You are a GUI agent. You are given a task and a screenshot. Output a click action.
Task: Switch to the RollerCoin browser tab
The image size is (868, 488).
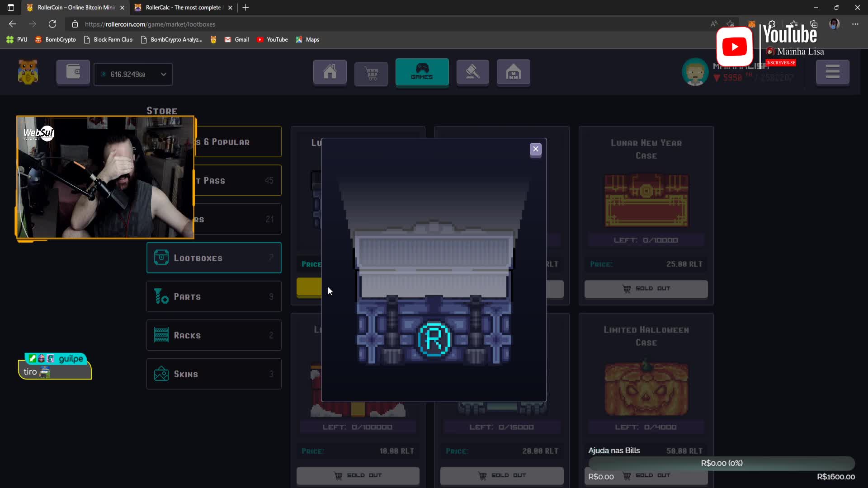click(76, 7)
